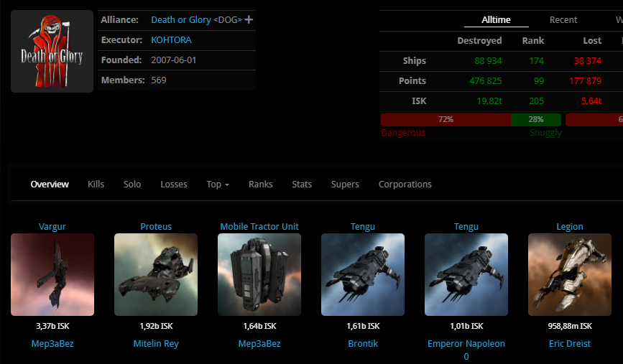Open the Losses tab
Screen dimensions: 623x364
(x=174, y=185)
